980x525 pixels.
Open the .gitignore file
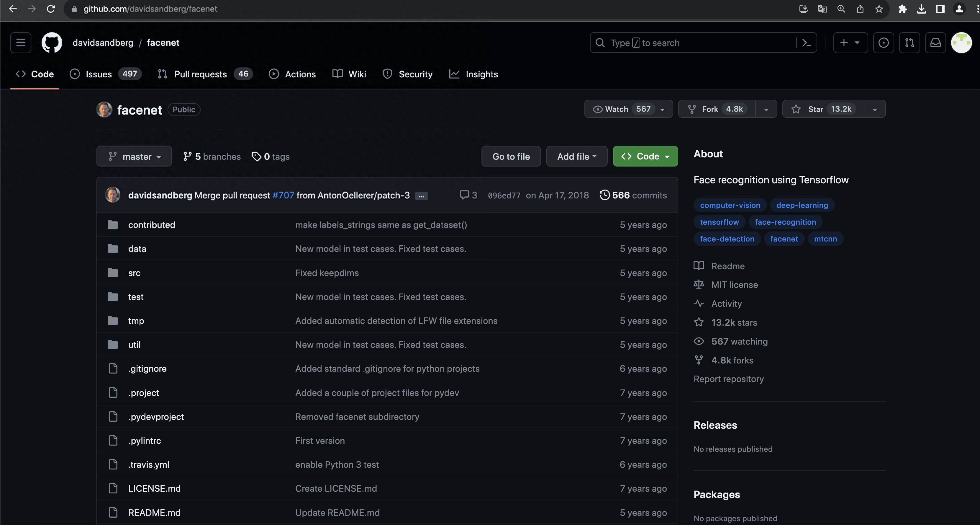click(x=147, y=369)
